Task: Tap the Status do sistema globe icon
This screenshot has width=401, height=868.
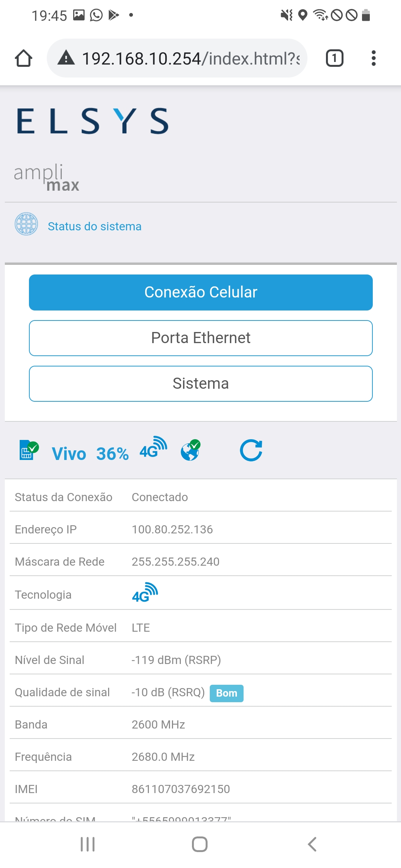Action: (x=26, y=224)
